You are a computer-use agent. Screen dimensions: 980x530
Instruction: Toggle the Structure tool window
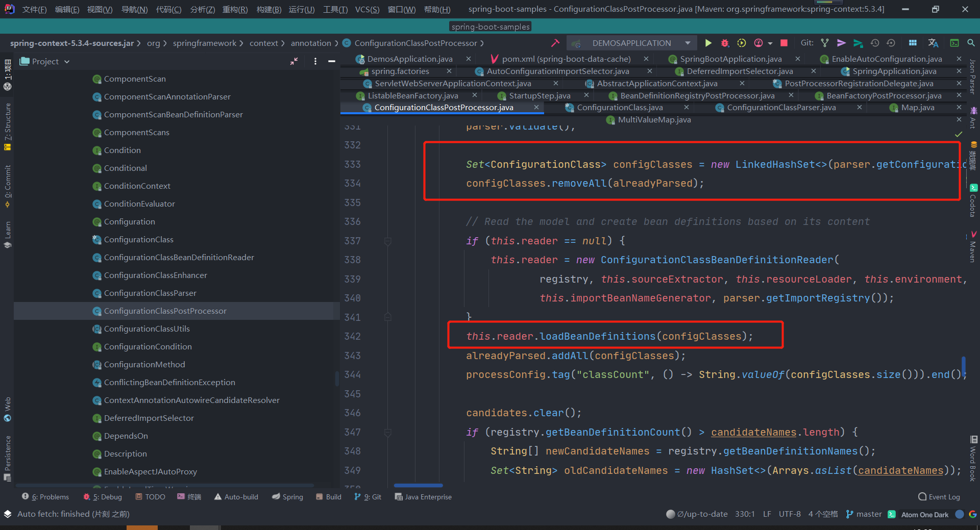[x=7, y=127]
